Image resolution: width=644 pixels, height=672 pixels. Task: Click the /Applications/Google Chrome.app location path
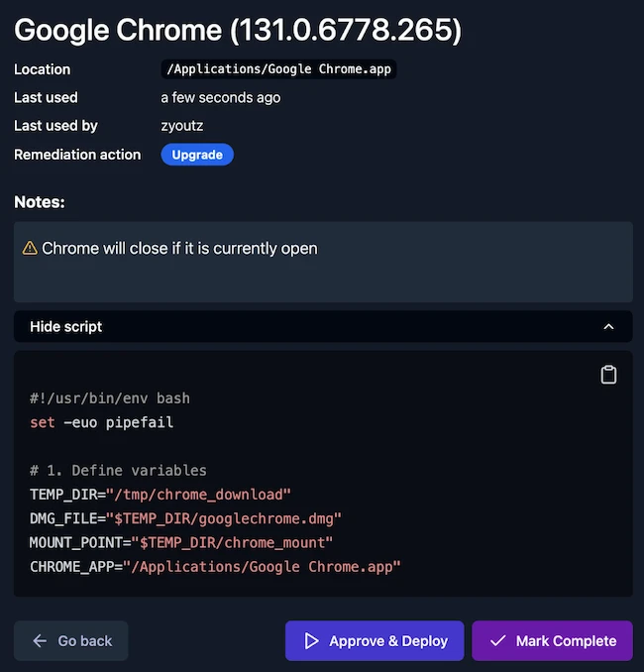click(278, 69)
